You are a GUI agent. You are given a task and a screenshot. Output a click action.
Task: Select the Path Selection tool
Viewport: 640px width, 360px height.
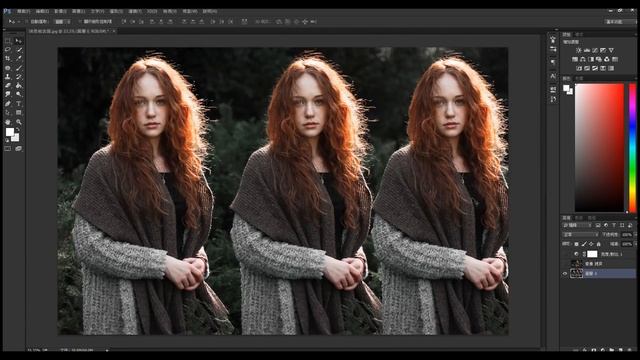click(x=8, y=113)
